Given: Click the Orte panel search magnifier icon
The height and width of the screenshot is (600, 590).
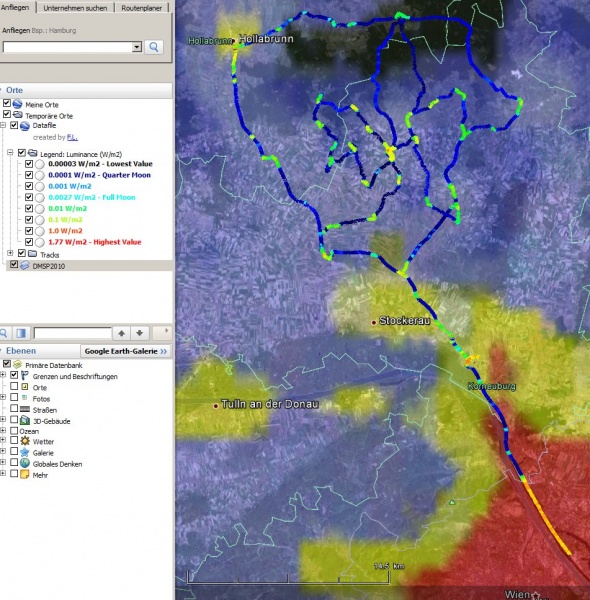Looking at the screenshot, I should [4, 333].
